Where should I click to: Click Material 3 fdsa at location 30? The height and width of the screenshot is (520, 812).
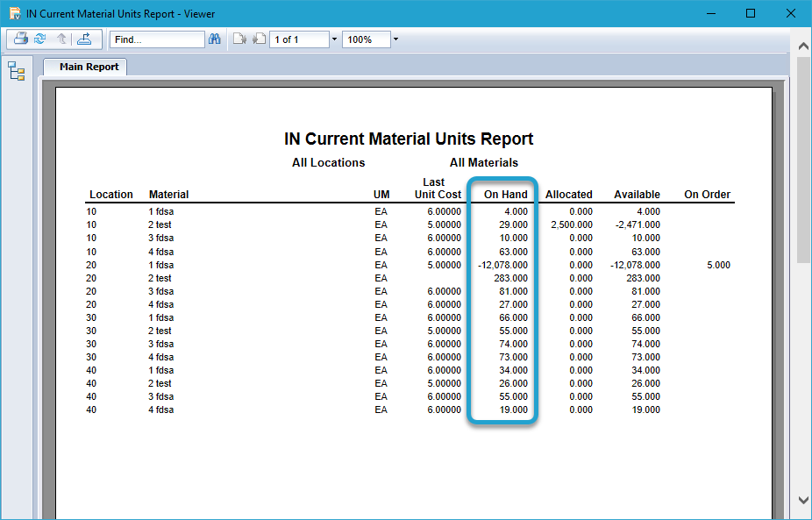tap(161, 344)
